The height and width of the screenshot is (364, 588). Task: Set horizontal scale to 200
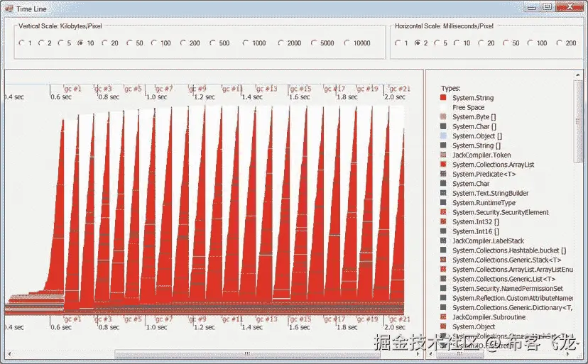[x=559, y=43]
